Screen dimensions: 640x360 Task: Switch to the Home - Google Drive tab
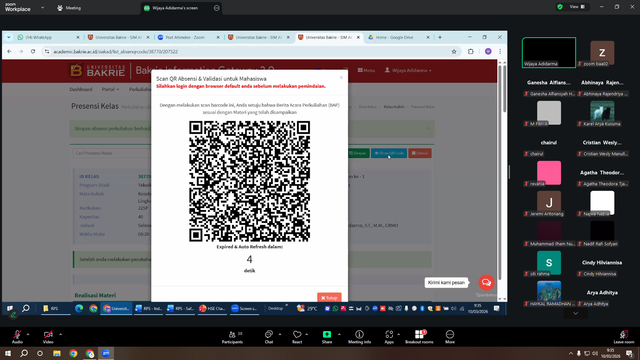click(398, 37)
